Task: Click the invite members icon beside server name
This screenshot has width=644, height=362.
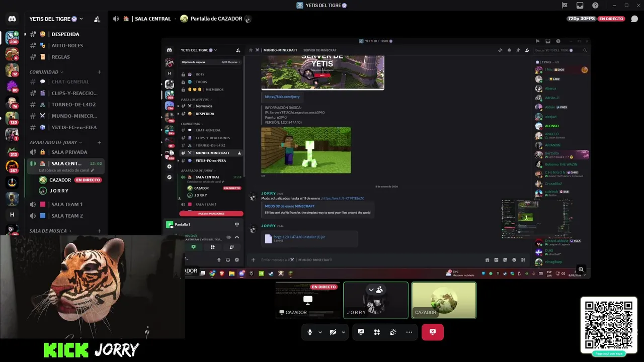Action: [97, 19]
